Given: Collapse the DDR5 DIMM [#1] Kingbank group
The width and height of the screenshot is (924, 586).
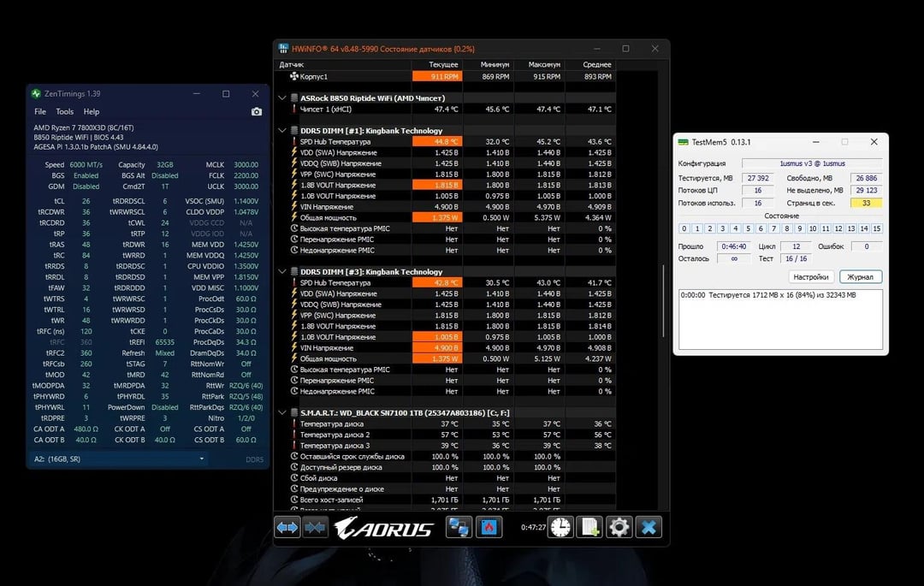Looking at the screenshot, I should (281, 130).
